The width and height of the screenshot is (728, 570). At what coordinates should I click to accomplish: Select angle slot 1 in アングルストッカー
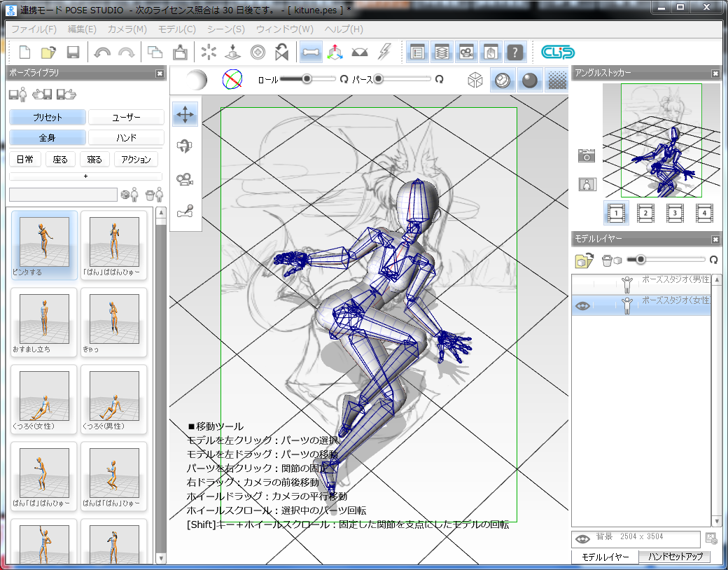(616, 213)
